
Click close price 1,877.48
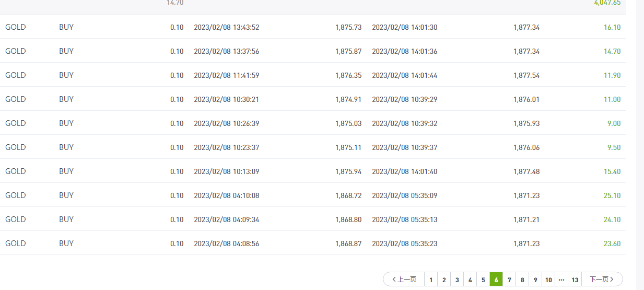526,171
